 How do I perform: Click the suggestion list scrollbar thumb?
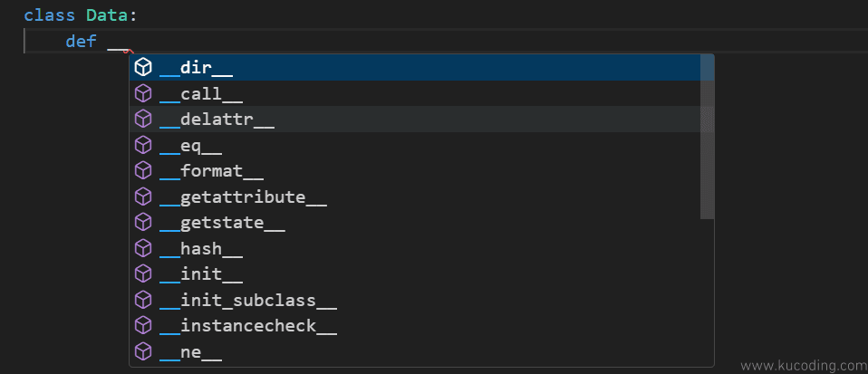[x=707, y=137]
